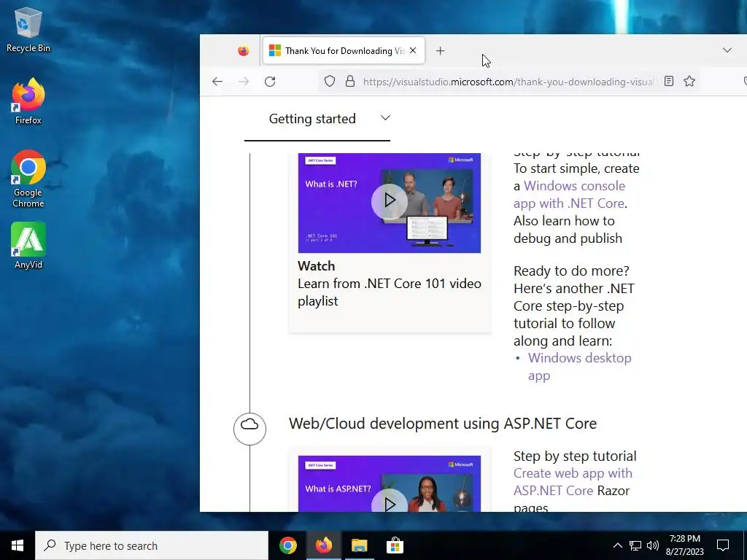Select Web/Cloud development using ASP.NET Core heading
747x560 pixels.
tap(443, 424)
